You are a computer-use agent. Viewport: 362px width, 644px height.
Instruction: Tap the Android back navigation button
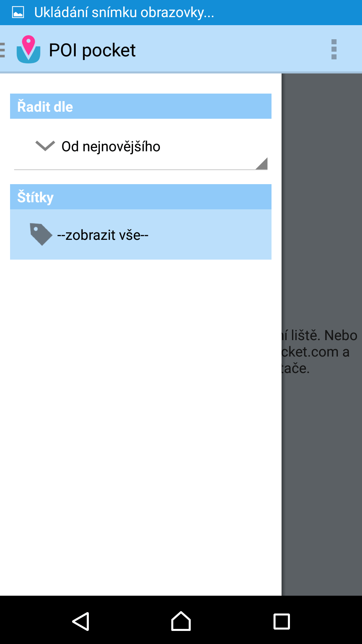(80, 621)
